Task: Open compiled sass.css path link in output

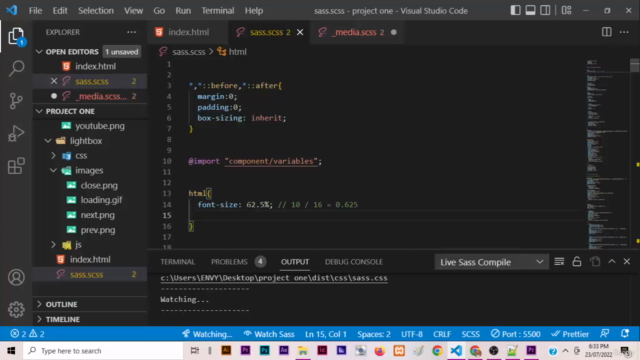Action: [274, 278]
